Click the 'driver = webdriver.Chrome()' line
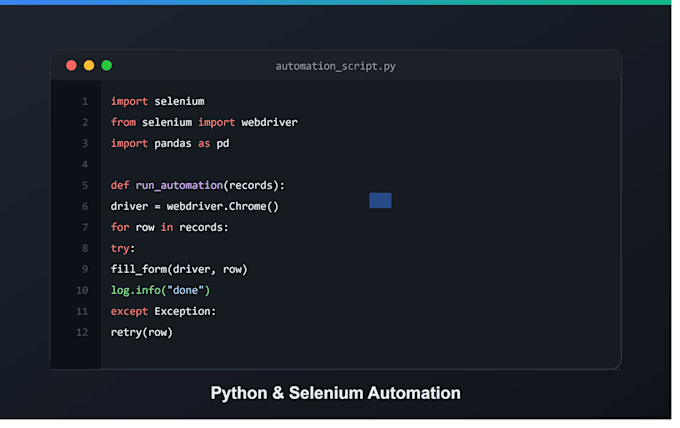This screenshot has height=428, width=680. tap(195, 206)
